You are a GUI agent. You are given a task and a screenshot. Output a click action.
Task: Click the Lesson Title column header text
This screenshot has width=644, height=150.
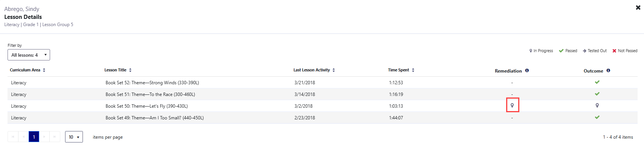(115, 70)
